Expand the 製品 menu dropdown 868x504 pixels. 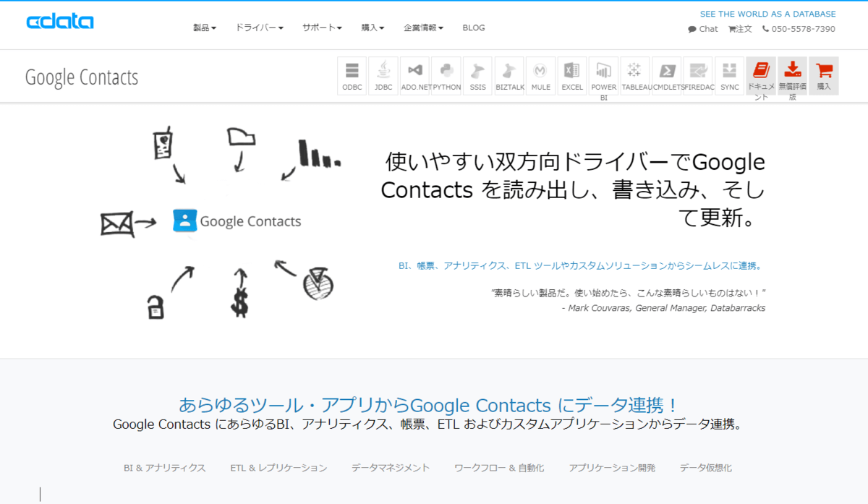(x=205, y=28)
